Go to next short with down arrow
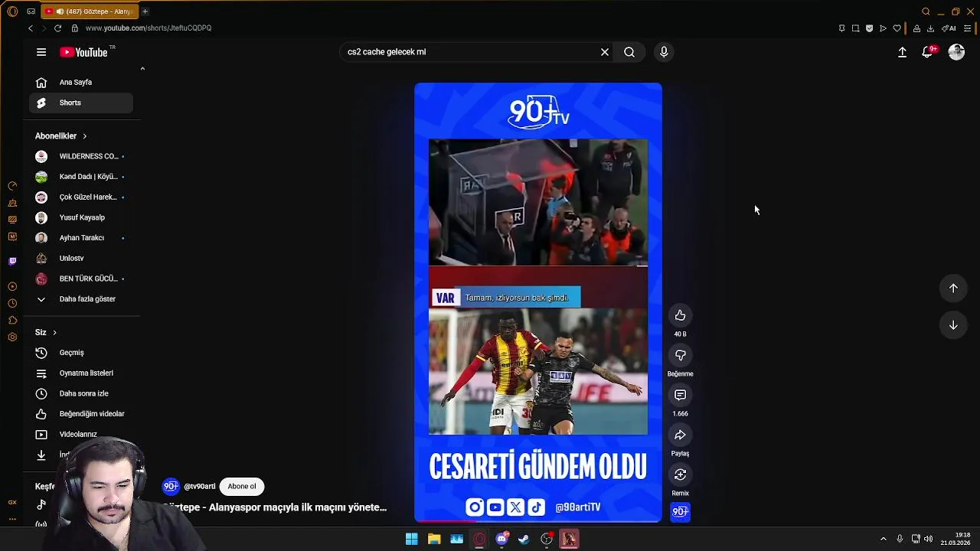The height and width of the screenshot is (551, 980). (953, 325)
